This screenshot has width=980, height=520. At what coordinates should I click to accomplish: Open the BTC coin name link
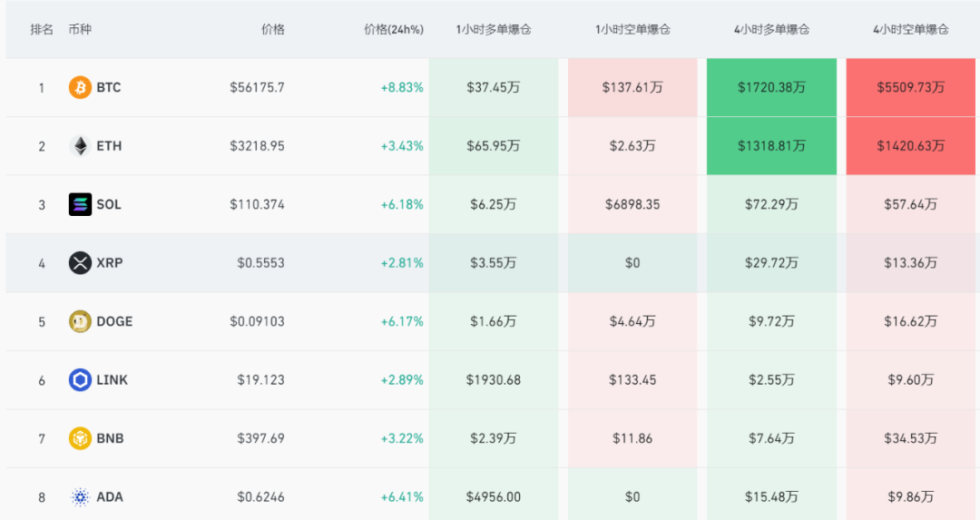click(108, 88)
